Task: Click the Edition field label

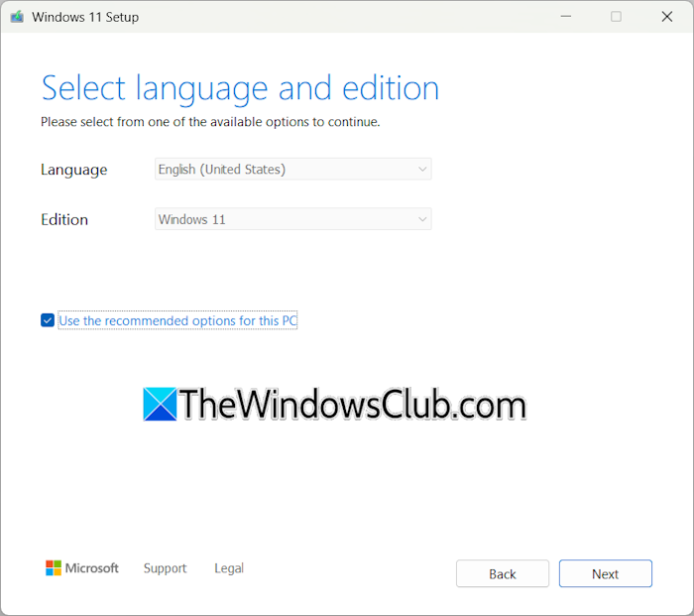Action: pos(64,219)
